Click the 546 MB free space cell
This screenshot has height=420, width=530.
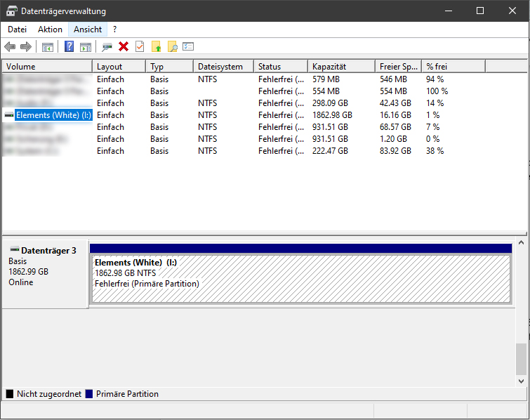[393, 79]
